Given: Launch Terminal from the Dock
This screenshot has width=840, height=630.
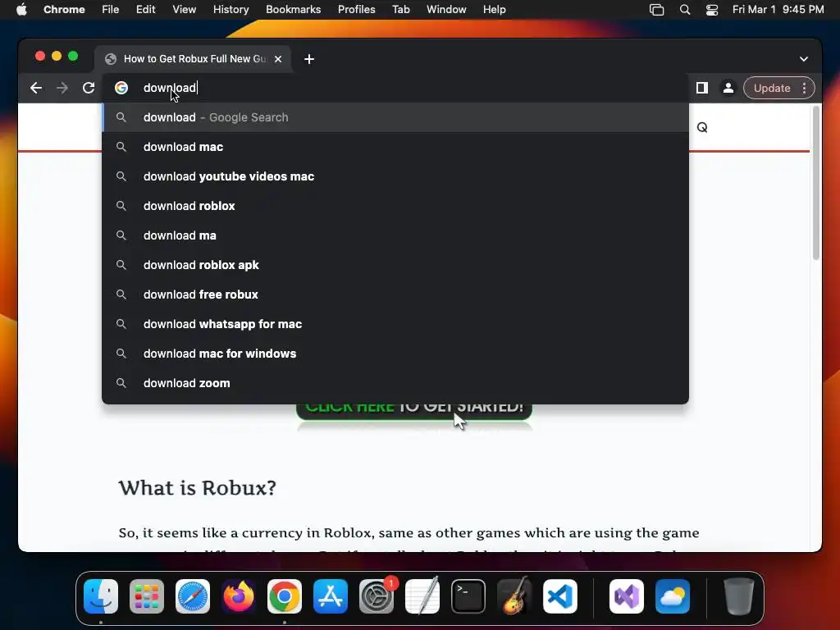Looking at the screenshot, I should tap(468, 596).
